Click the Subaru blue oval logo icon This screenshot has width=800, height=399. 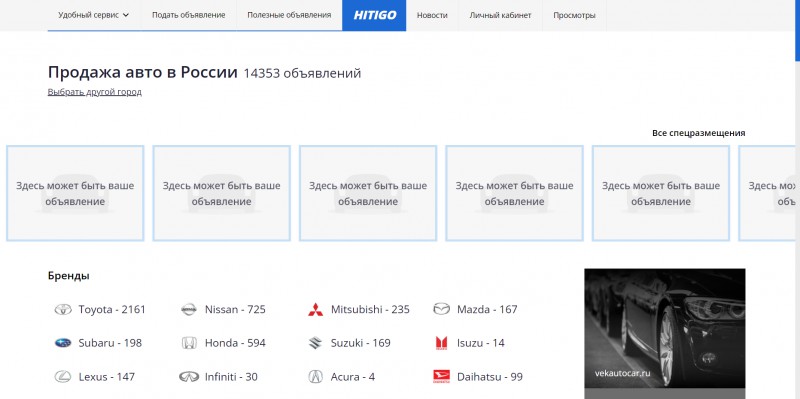(63, 343)
